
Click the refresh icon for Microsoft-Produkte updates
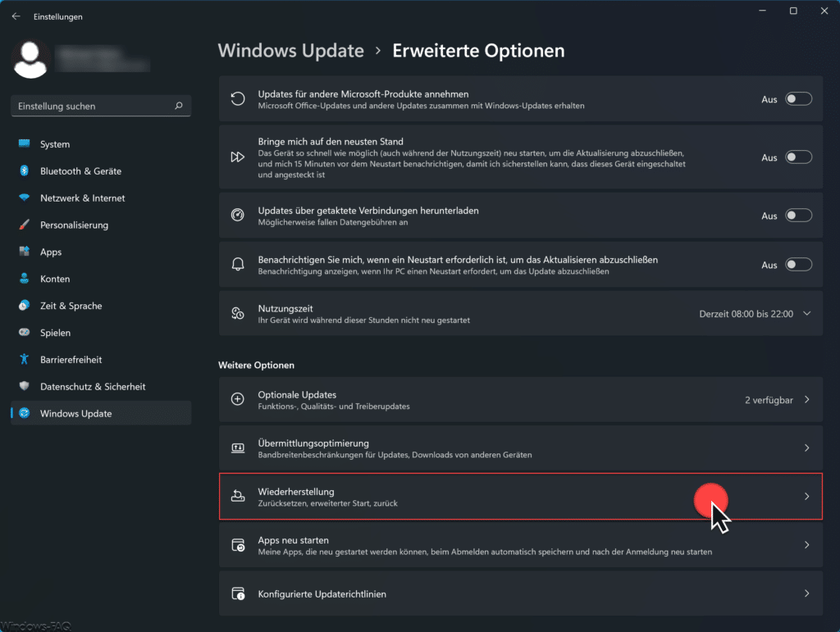[238, 99]
